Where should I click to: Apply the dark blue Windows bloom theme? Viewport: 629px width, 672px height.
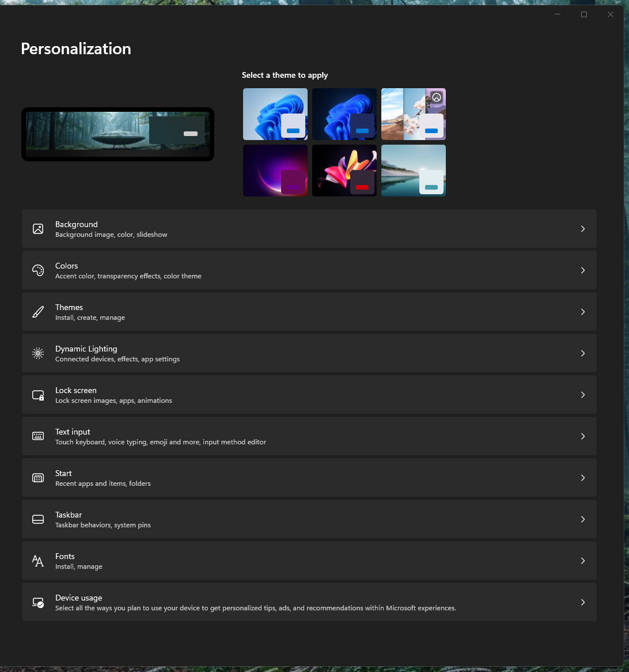click(344, 114)
